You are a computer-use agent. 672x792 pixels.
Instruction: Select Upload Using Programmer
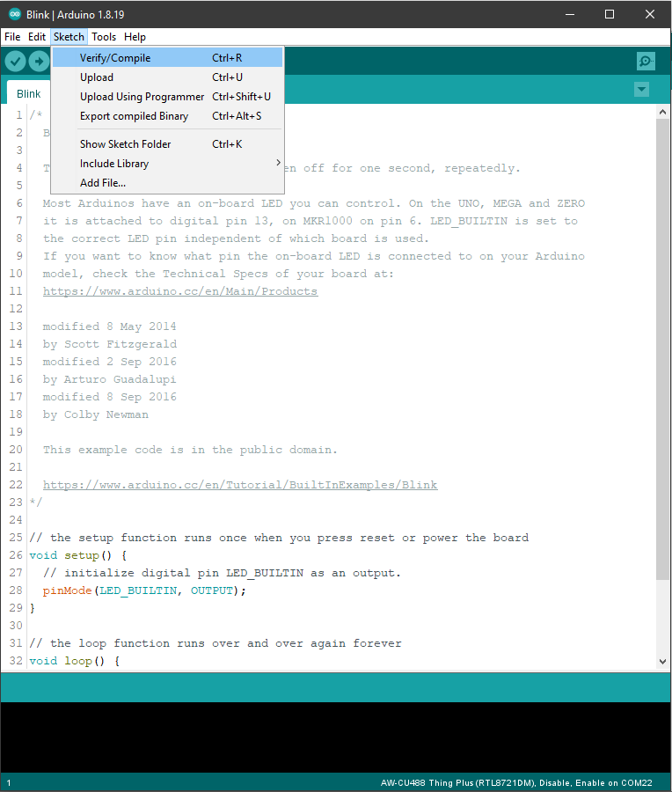(x=167, y=97)
